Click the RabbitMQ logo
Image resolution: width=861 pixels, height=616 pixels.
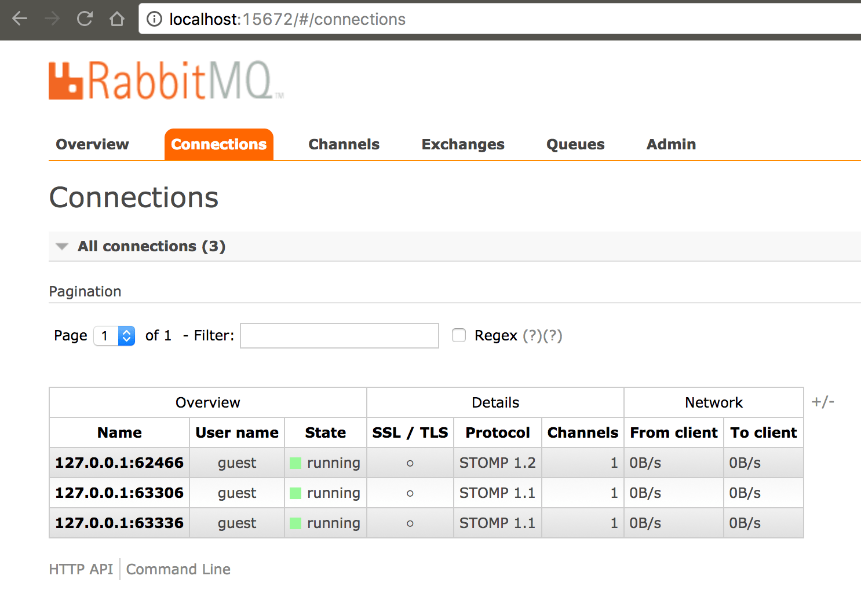coord(166,80)
